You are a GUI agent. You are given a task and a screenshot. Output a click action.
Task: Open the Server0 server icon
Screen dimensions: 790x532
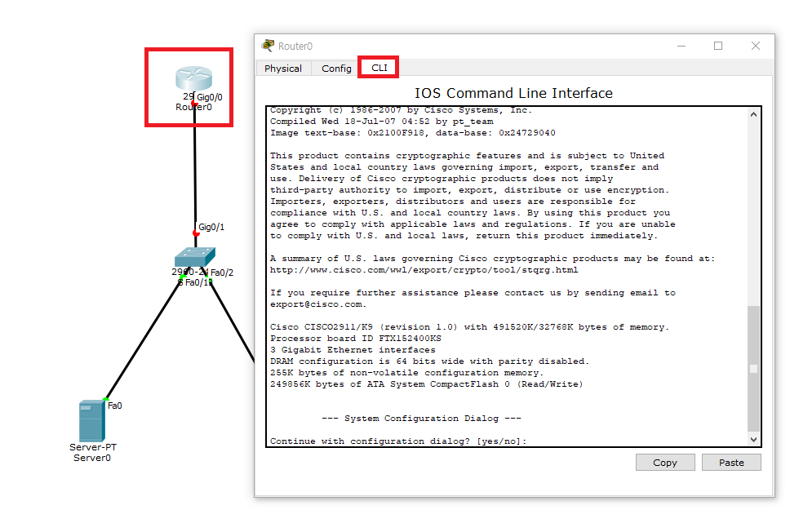91,421
